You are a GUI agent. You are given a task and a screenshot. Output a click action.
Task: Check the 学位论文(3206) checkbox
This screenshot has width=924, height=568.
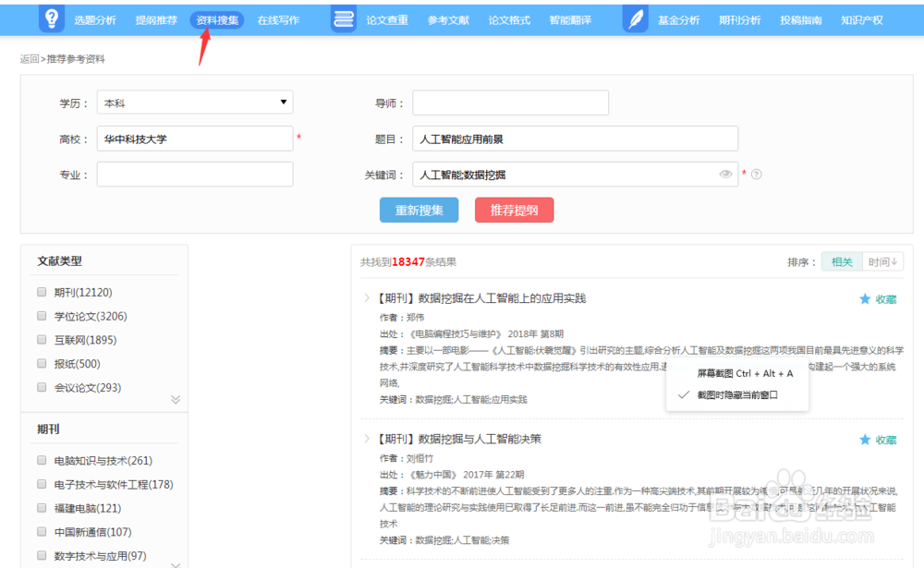click(x=42, y=316)
